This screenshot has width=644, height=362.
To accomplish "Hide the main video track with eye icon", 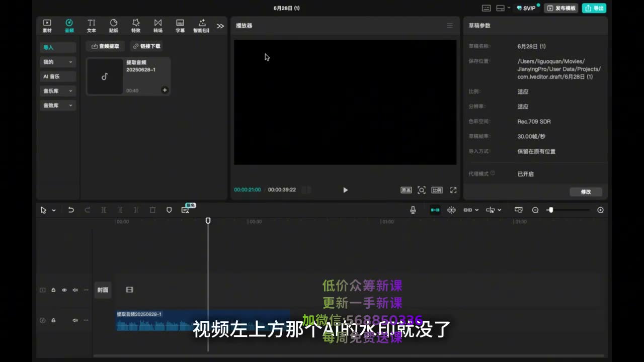I will [x=64, y=290].
